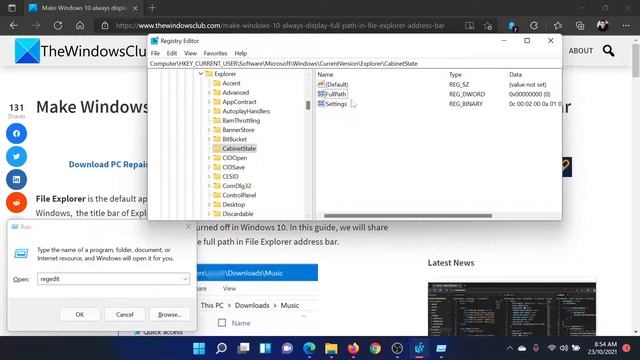Screen dimensions: 640x360
Task: Share the article on Reddit
Action: [16, 202]
